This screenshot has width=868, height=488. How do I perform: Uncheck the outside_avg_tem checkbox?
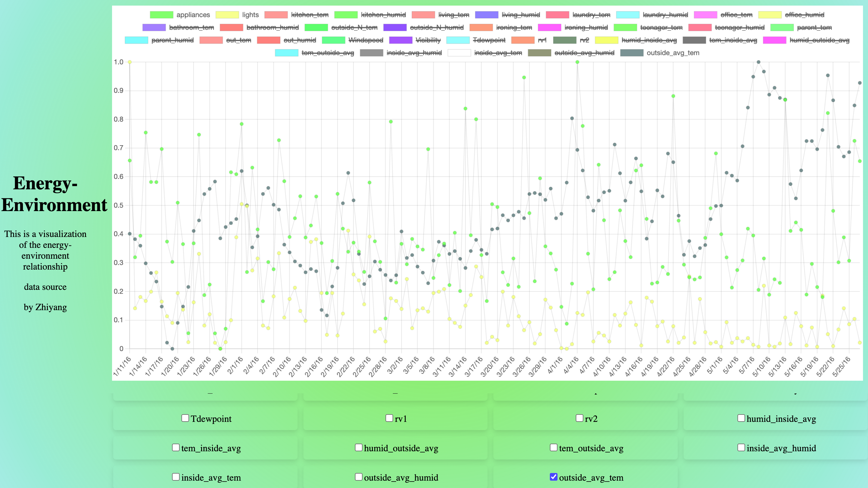pos(553,477)
